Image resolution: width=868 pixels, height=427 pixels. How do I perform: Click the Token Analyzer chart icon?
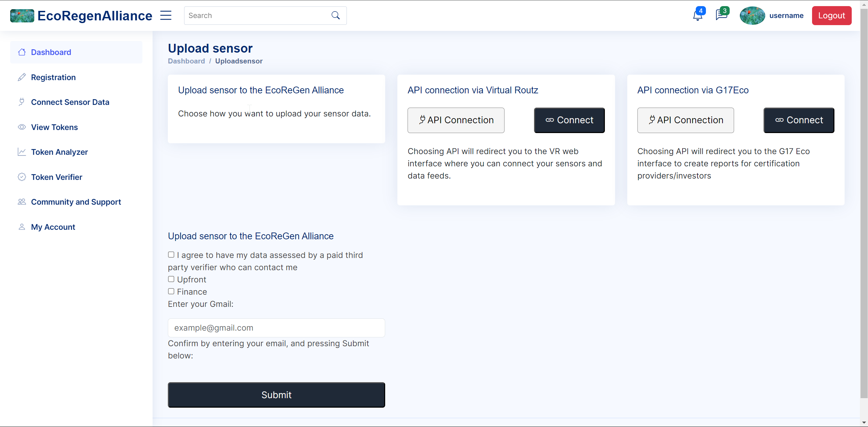point(22,152)
